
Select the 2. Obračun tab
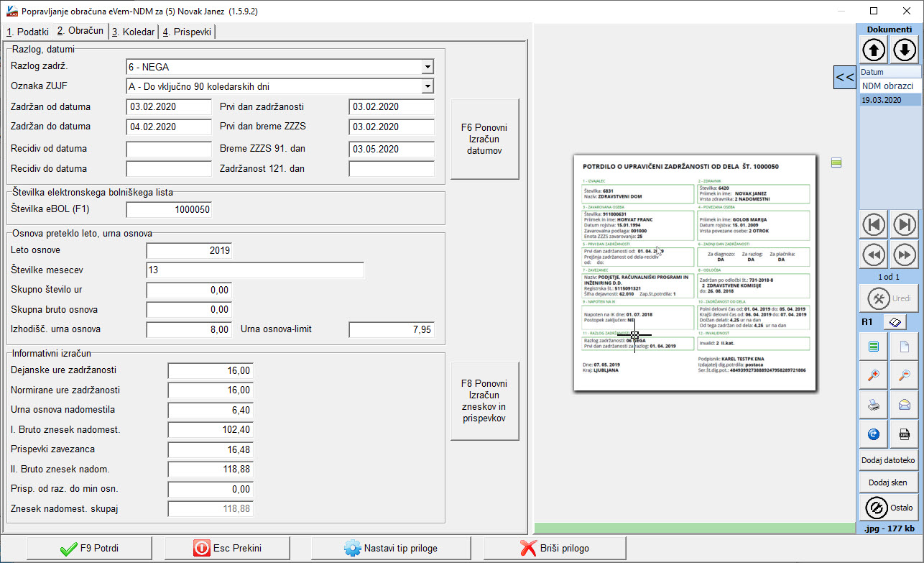click(80, 31)
